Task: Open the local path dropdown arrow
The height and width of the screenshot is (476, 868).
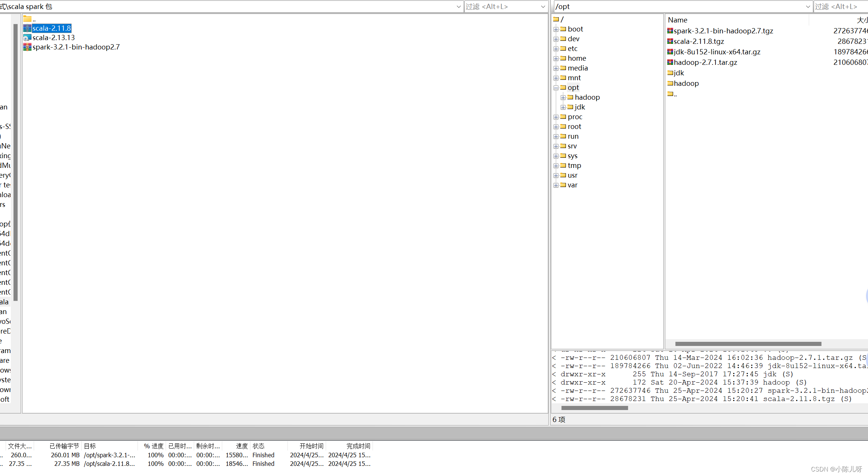Action: coord(458,7)
